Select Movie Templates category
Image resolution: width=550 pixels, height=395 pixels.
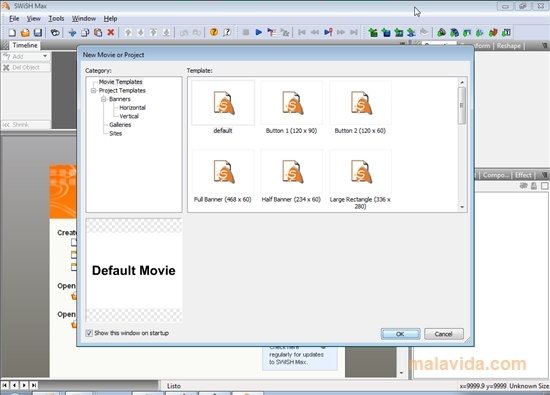click(x=120, y=82)
